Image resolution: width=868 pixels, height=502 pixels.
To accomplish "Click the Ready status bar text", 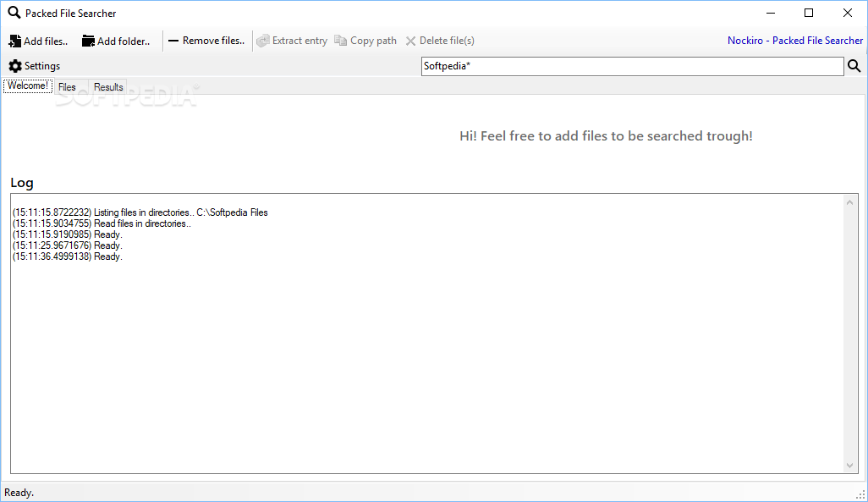I will coord(19,493).
